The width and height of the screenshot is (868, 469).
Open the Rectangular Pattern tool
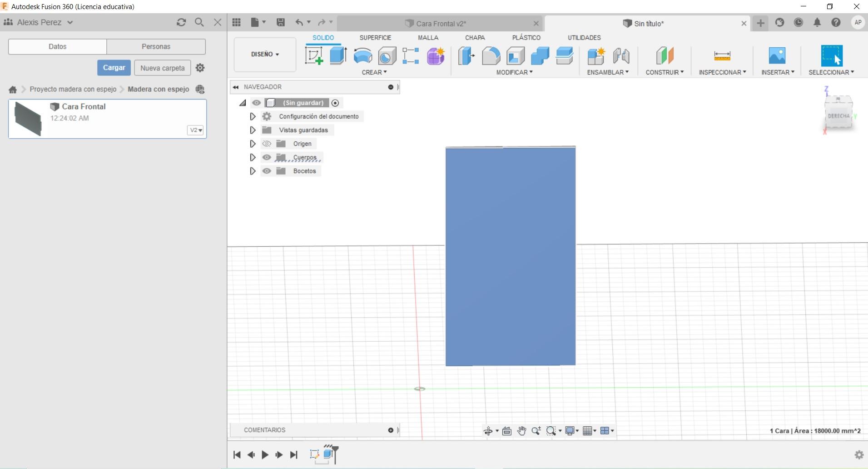click(x=411, y=56)
